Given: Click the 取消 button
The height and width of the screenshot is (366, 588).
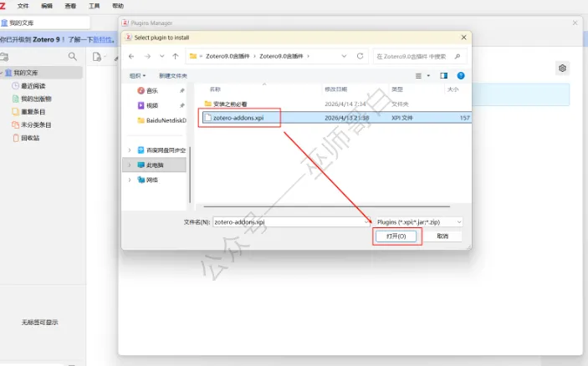Looking at the screenshot, I should (442, 236).
